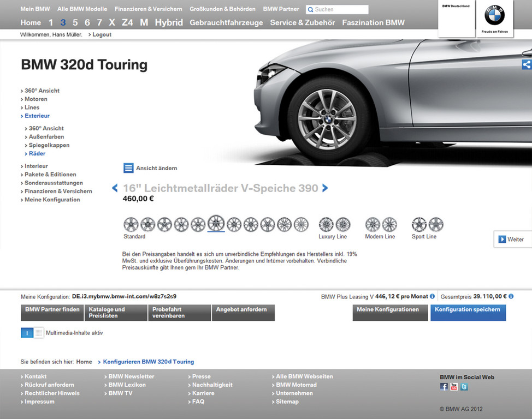
Task: Click BMW Partner finden button
Action: pyautogui.click(x=52, y=313)
